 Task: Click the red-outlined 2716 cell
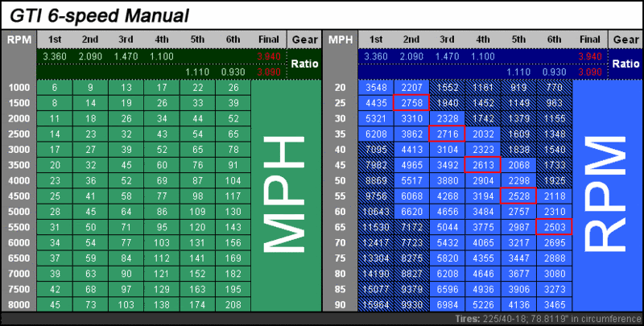(x=447, y=134)
